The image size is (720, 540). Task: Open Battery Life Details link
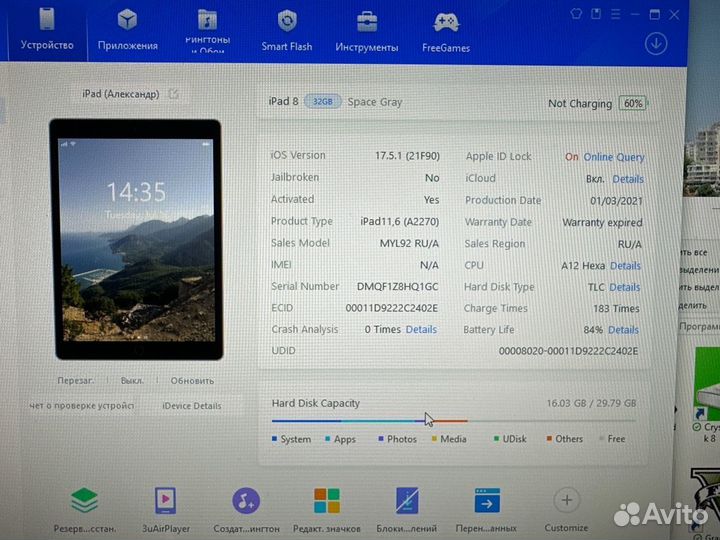click(x=623, y=330)
